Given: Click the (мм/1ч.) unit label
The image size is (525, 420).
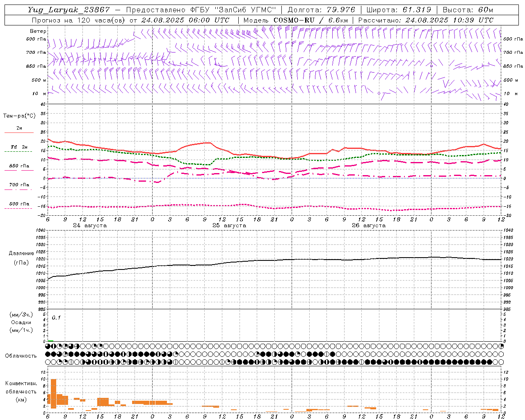Looking at the screenshot, I should point(21,330).
